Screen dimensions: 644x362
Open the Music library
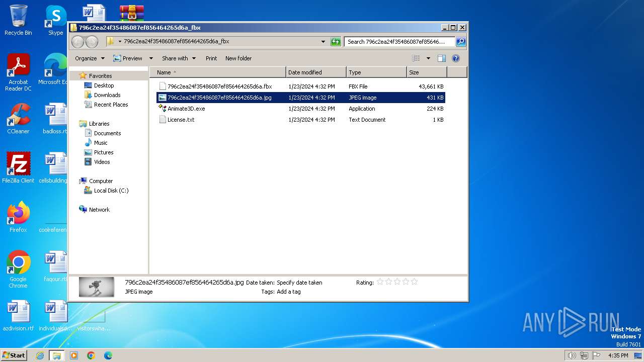101,143
